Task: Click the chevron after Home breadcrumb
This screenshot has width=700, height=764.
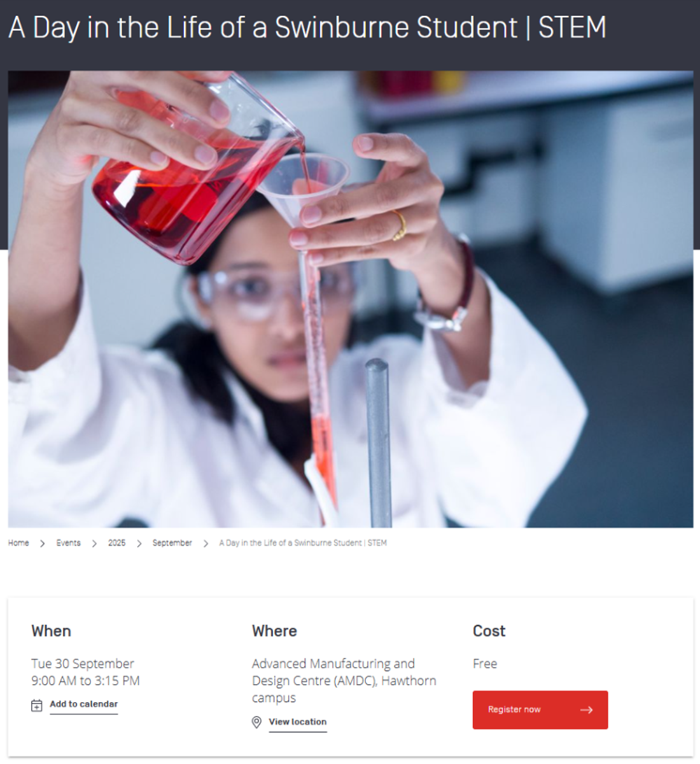Action: click(42, 544)
